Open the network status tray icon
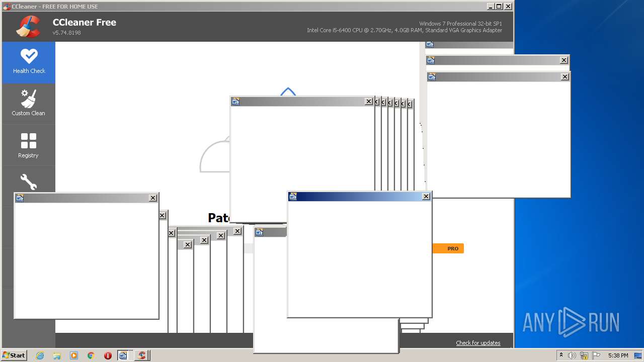This screenshot has height=362, width=644. pyautogui.click(x=584, y=355)
